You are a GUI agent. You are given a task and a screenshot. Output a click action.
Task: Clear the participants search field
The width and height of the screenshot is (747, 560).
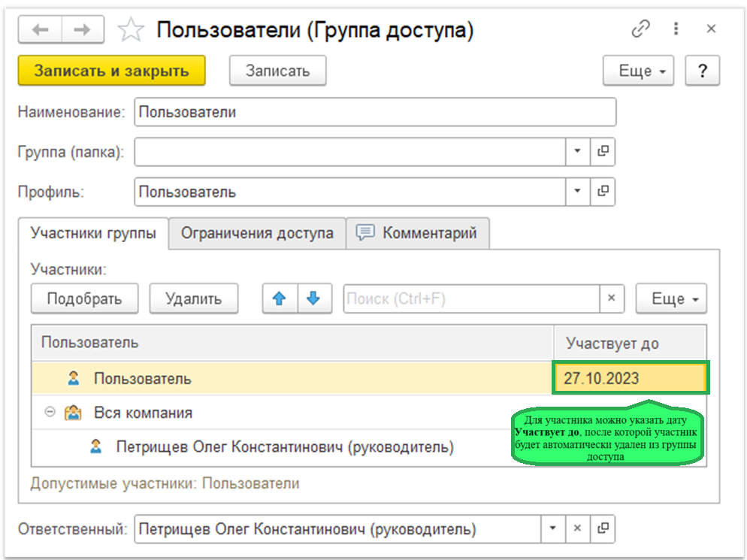[x=611, y=298]
